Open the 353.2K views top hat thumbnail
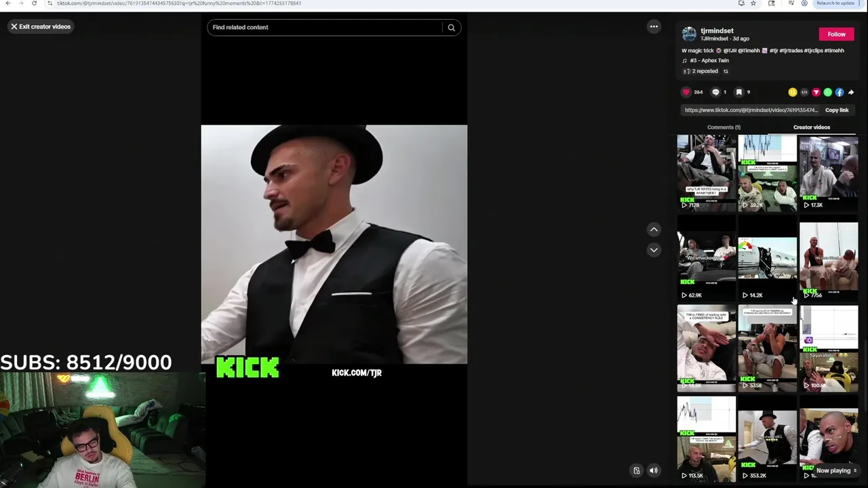This screenshot has height=488, width=868. tap(767, 439)
